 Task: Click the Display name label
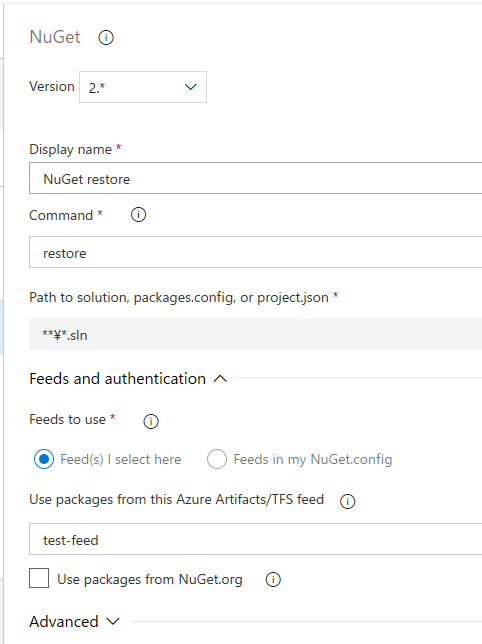click(x=70, y=149)
